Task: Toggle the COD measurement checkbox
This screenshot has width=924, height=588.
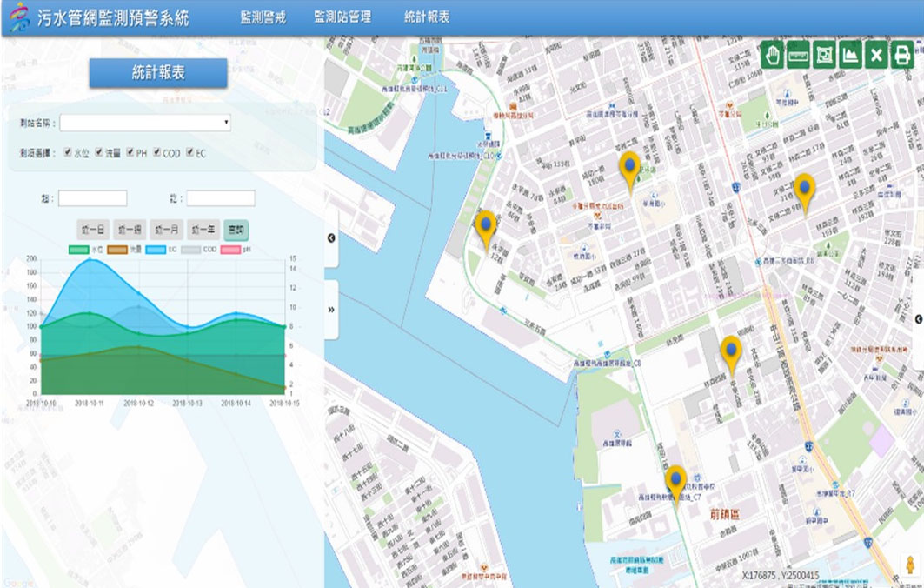Action: click(157, 153)
